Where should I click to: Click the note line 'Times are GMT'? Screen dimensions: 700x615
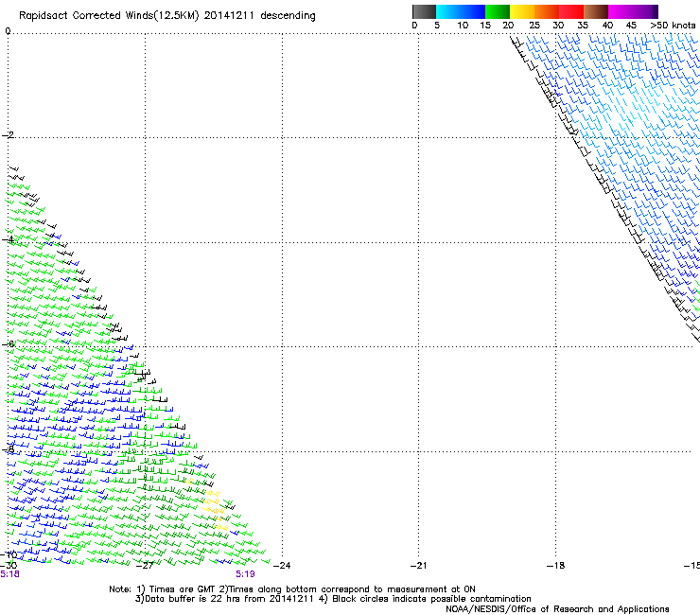coord(182,589)
